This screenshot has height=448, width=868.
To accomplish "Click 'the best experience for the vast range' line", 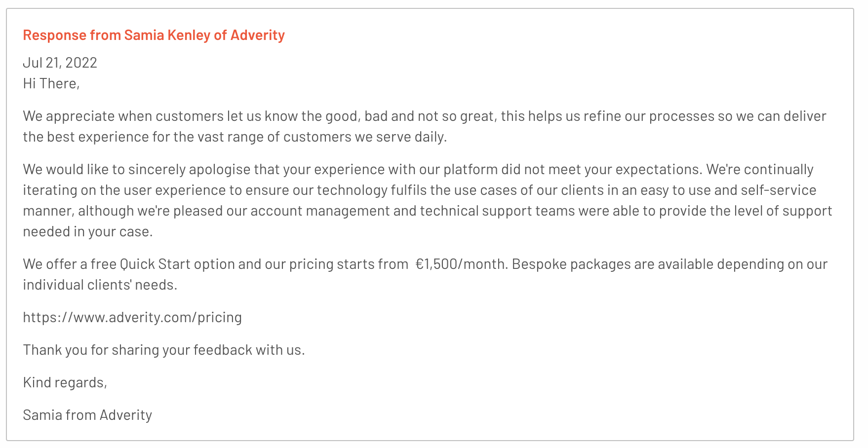I will click(x=235, y=137).
